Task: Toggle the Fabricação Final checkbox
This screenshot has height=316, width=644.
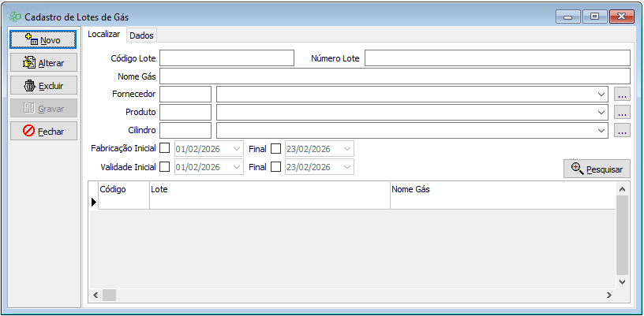Action: click(275, 148)
